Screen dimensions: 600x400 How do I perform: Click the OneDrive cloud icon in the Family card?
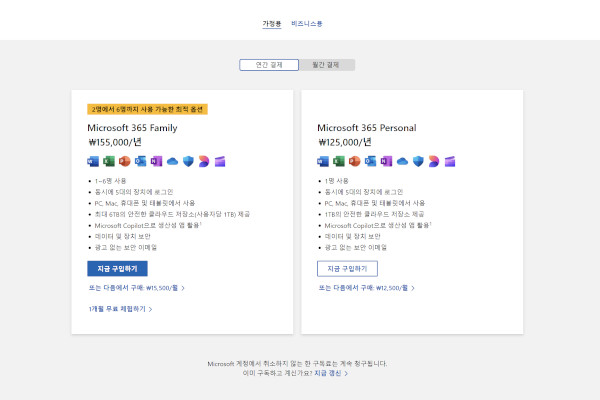pyautogui.click(x=172, y=161)
